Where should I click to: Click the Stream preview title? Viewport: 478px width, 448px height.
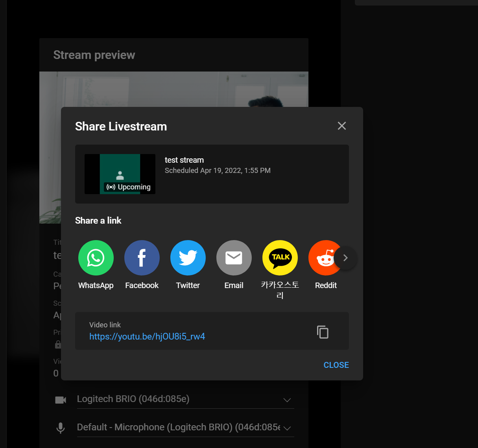coord(94,55)
